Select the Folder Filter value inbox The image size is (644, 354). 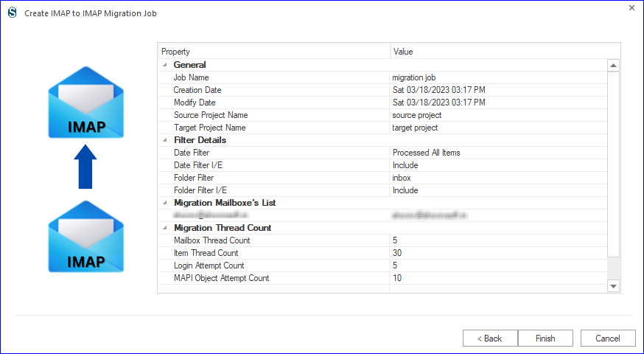[402, 178]
